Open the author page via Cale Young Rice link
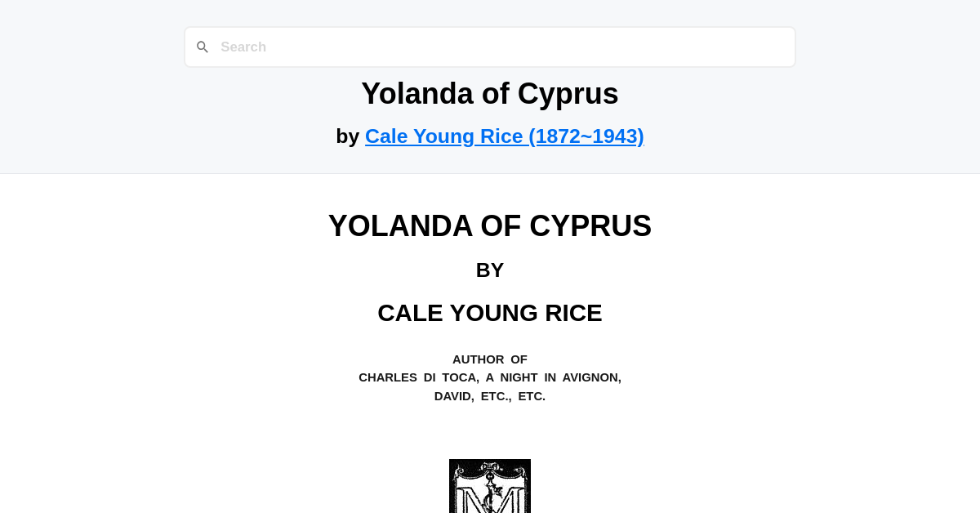The height and width of the screenshot is (513, 980). pyautogui.click(x=504, y=136)
